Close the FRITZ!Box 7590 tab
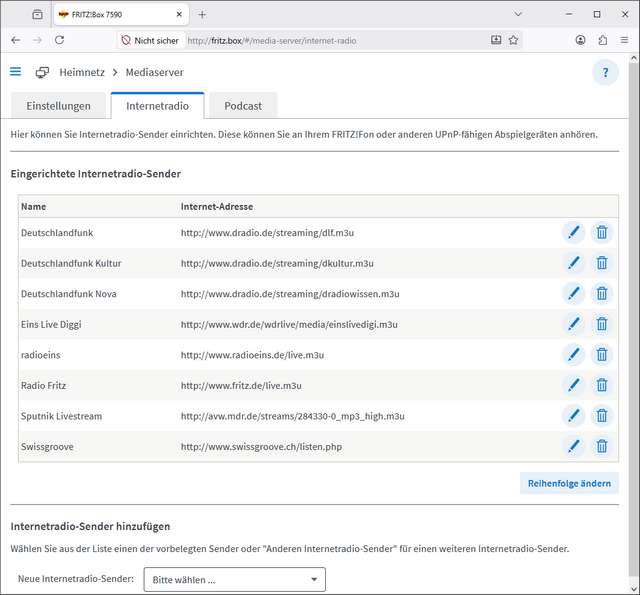The image size is (640, 595). click(179, 15)
